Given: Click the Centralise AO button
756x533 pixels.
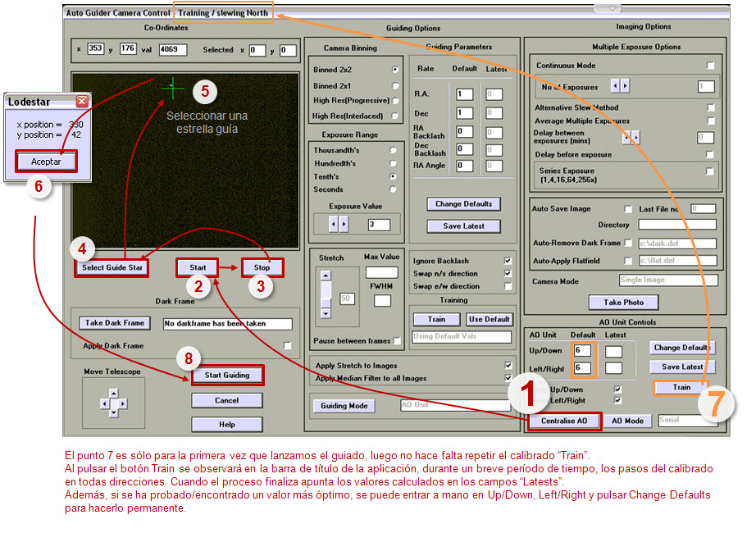Looking at the screenshot, I should (x=563, y=421).
